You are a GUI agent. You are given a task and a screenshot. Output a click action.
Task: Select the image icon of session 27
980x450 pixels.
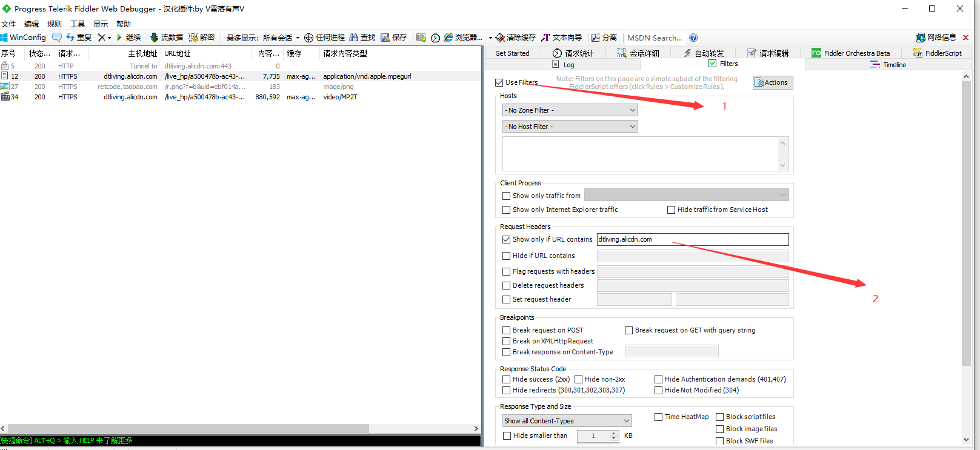[x=5, y=87]
